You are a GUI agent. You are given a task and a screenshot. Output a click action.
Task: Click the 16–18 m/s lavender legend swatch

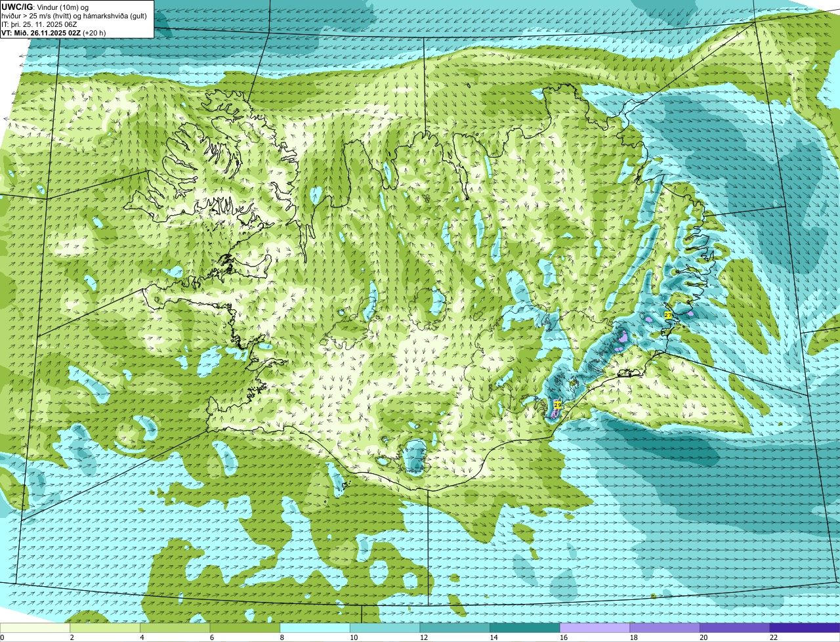(595, 628)
